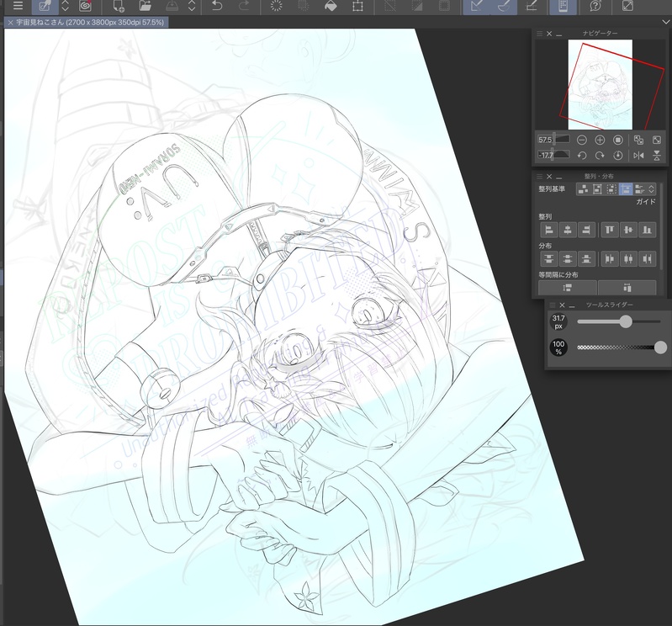Expand the arrows beside the save icon
The height and width of the screenshot is (626, 672).
coord(192,6)
